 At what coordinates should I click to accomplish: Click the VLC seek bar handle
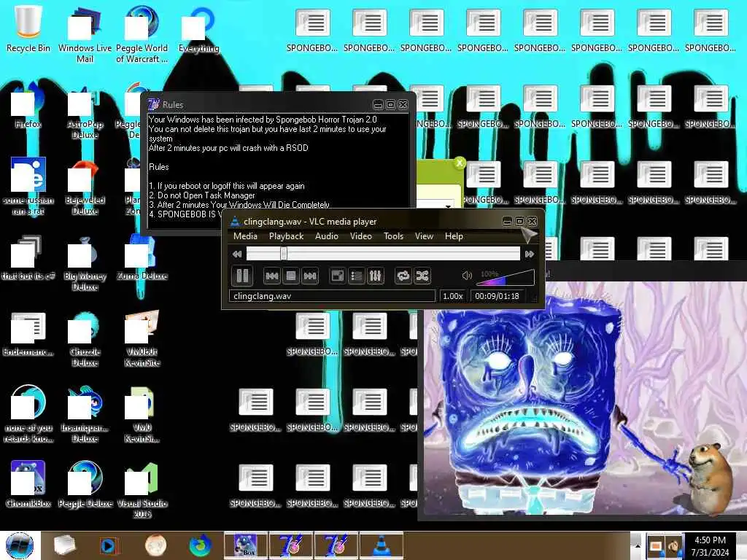(x=284, y=254)
